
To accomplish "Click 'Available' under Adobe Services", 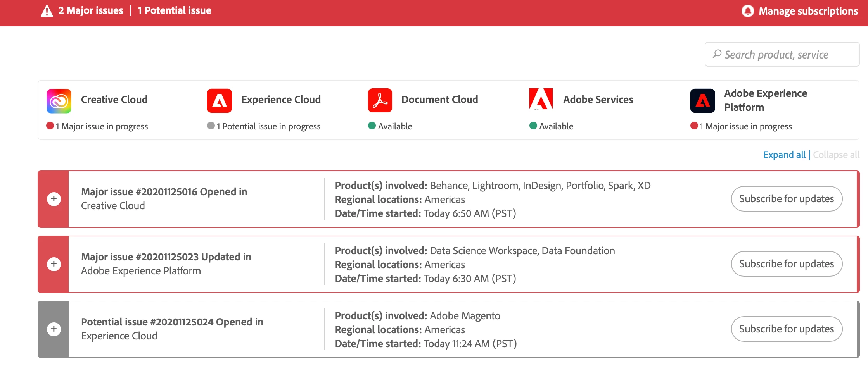I will point(556,126).
